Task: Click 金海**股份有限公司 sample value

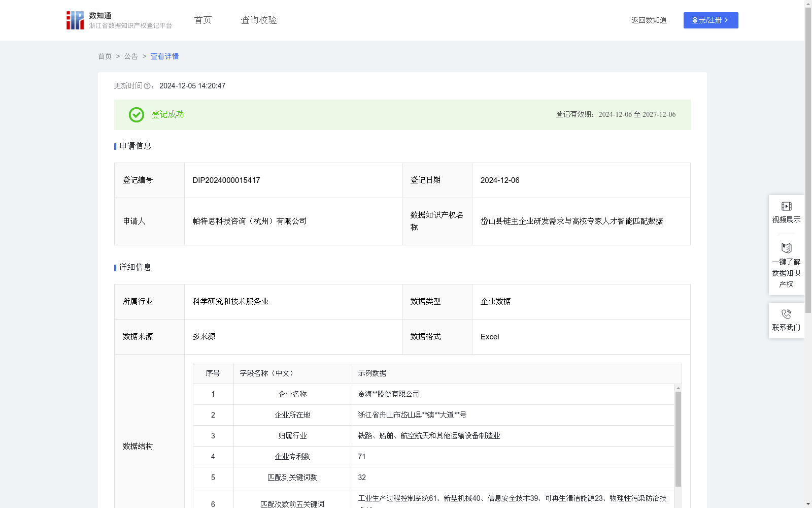Action: tap(389, 394)
